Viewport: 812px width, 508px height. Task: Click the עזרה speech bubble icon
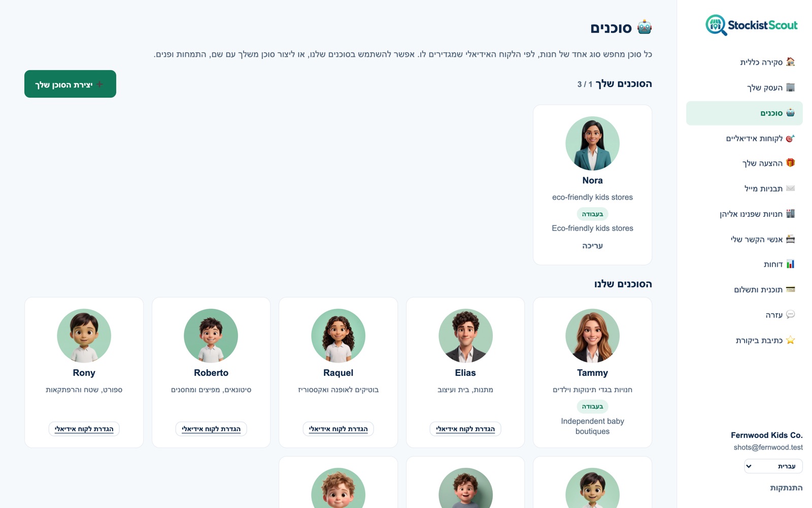click(790, 315)
